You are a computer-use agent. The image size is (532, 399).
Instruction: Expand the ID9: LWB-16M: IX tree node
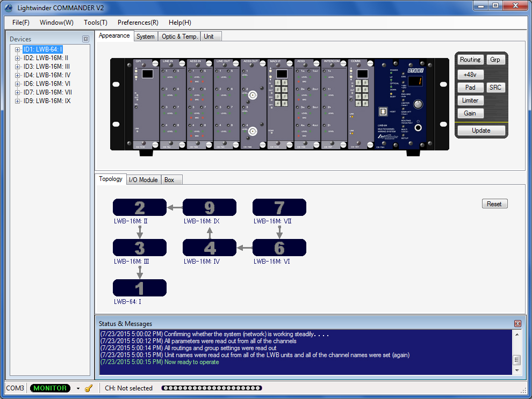[x=17, y=101]
